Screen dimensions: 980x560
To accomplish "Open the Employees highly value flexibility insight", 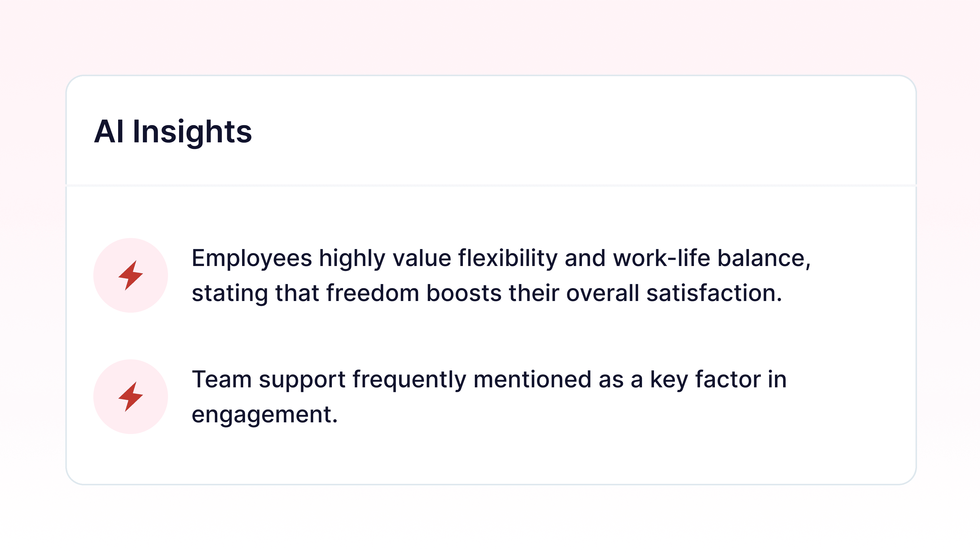I will coord(501,275).
